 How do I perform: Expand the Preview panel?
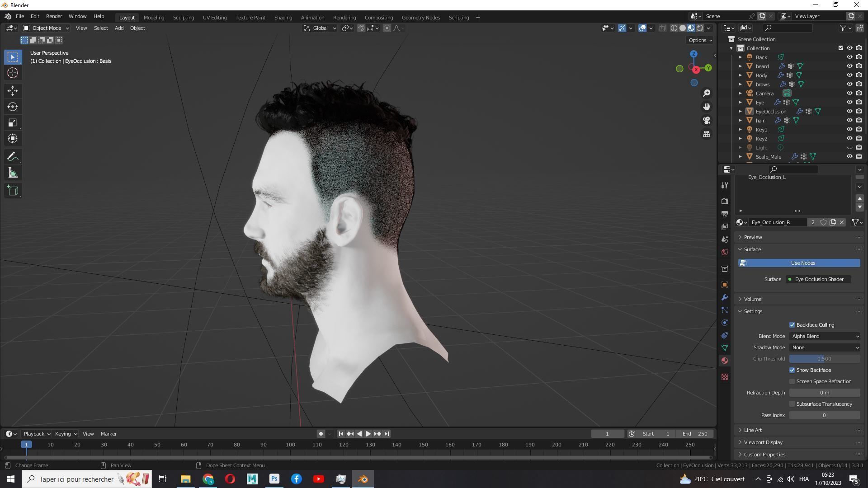point(753,237)
